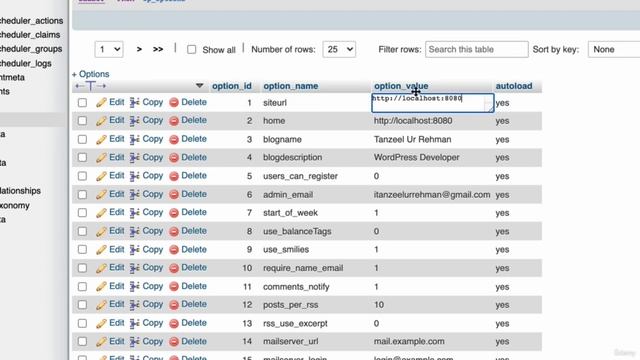Click the Delete link for users_can_register row
This screenshot has width=640, height=360.
coord(194,176)
